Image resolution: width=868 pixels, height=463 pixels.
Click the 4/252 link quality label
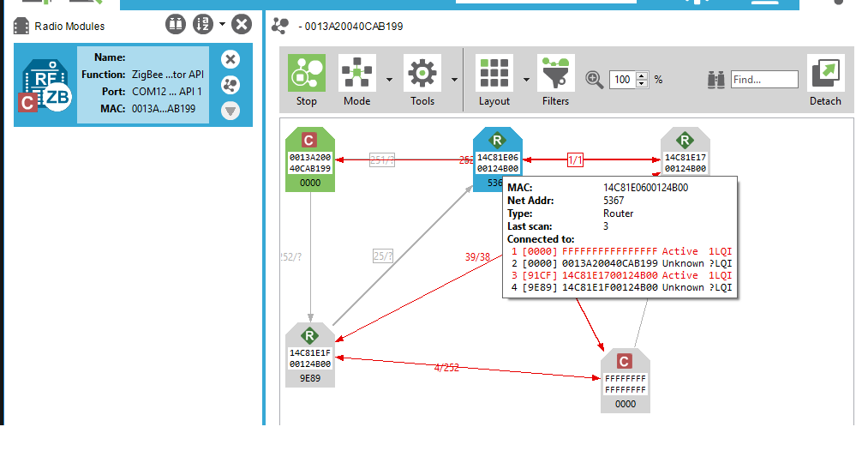click(446, 368)
